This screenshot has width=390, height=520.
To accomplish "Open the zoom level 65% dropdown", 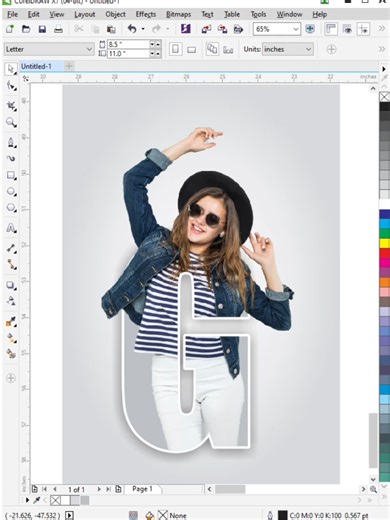I will click(295, 29).
